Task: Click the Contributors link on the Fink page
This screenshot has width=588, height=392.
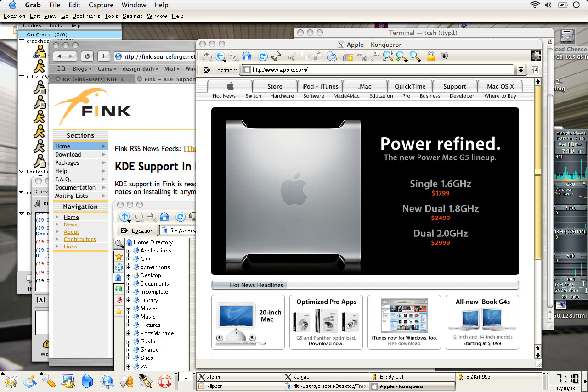Action: (x=80, y=239)
